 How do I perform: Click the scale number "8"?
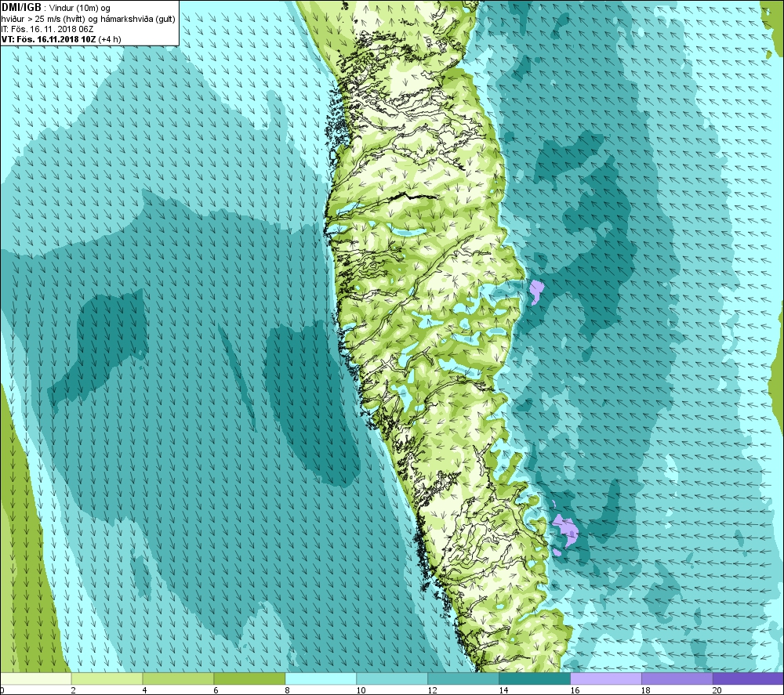288,690
